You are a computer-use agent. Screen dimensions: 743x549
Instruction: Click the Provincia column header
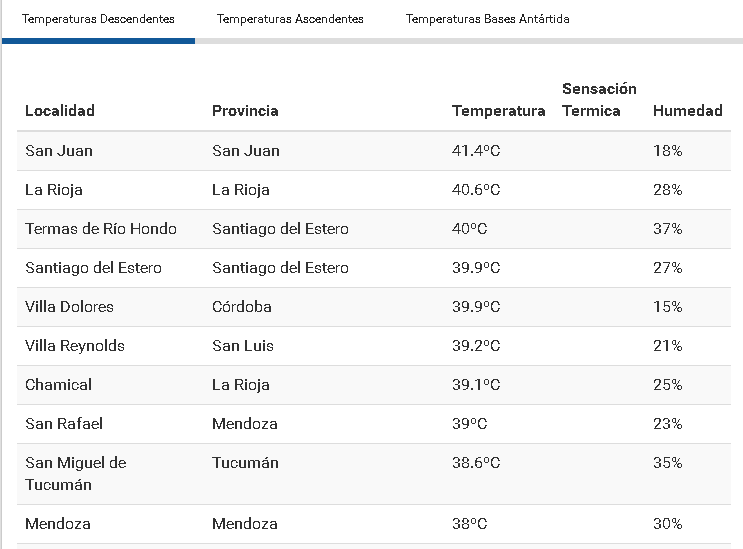point(245,111)
